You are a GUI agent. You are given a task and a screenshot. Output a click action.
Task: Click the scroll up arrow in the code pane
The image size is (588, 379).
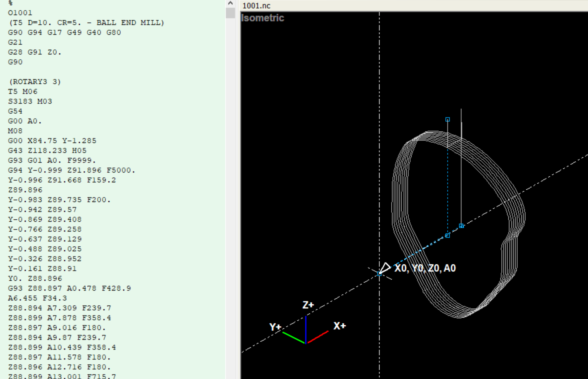pyautogui.click(x=230, y=3)
